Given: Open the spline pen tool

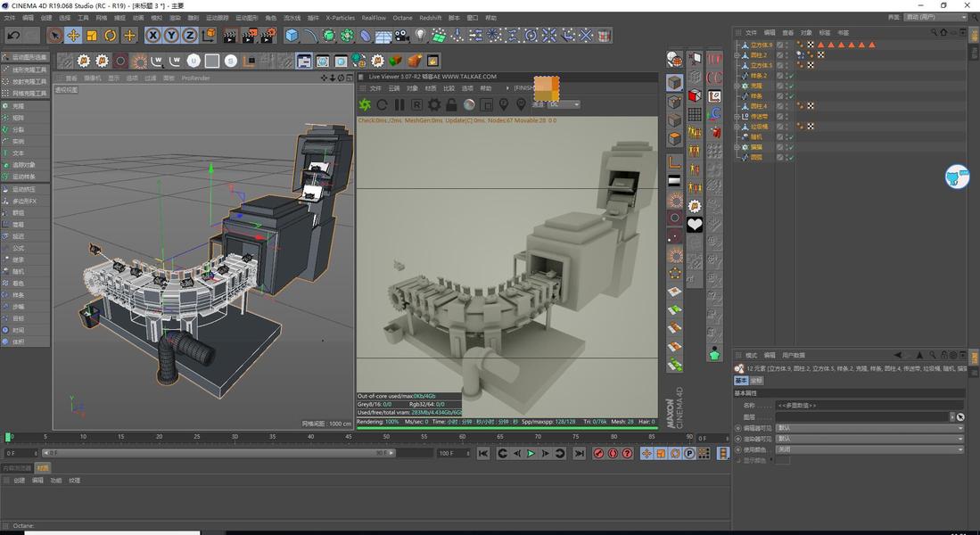Looking at the screenshot, I should pyautogui.click(x=310, y=36).
